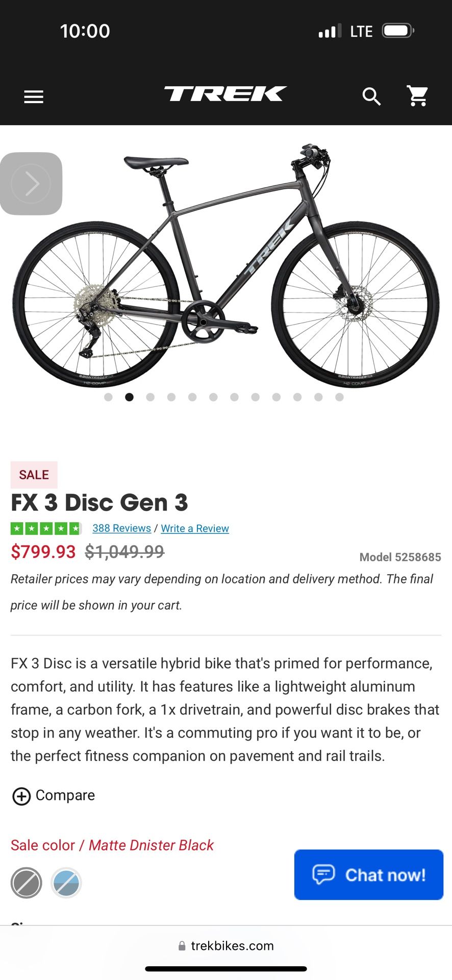
Task: Open 388 Reviews link
Action: [121, 528]
